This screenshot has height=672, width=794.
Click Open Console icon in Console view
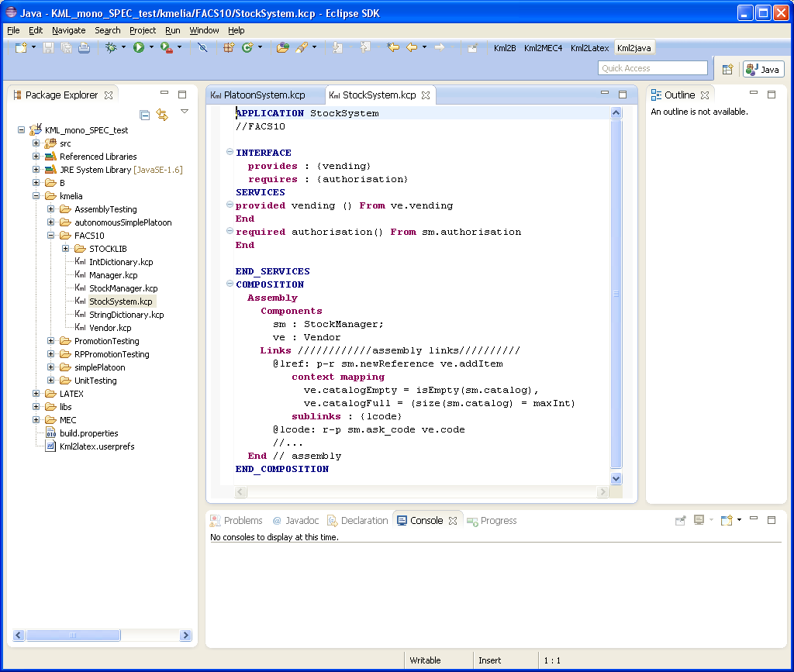727,520
